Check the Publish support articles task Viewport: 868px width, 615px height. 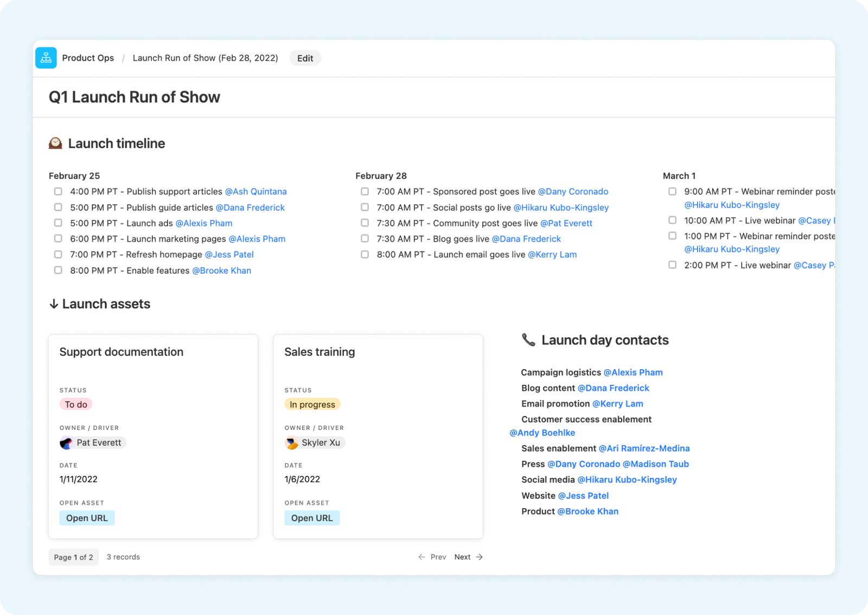(x=58, y=192)
